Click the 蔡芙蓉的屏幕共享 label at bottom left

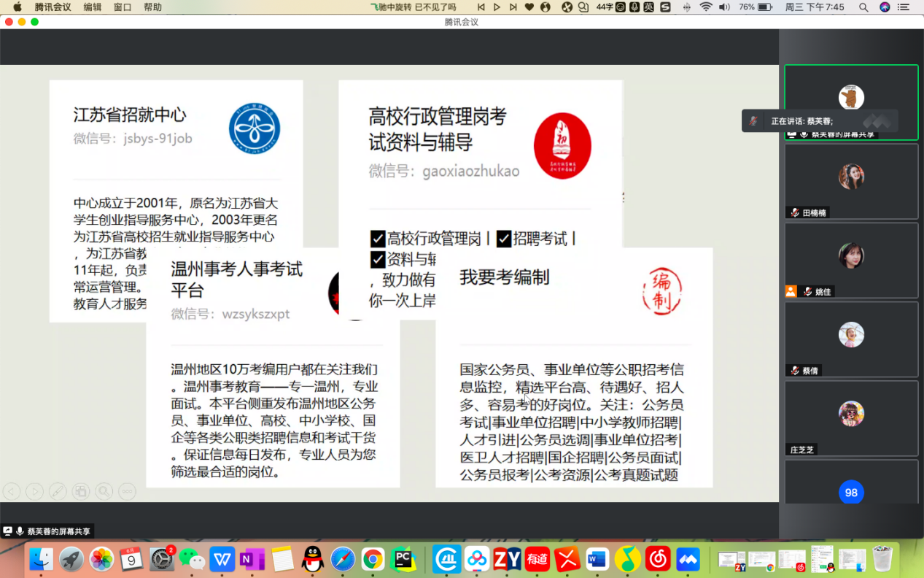click(x=48, y=531)
